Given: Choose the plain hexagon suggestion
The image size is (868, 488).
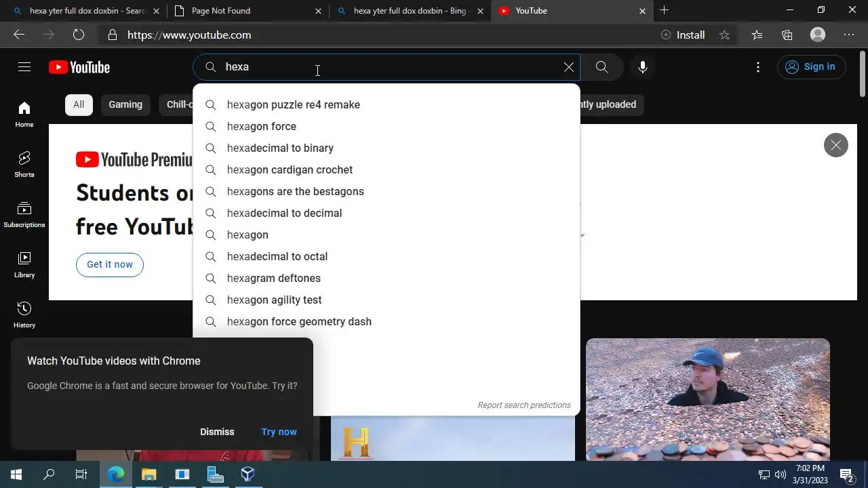Looking at the screenshot, I should [x=387, y=235].
